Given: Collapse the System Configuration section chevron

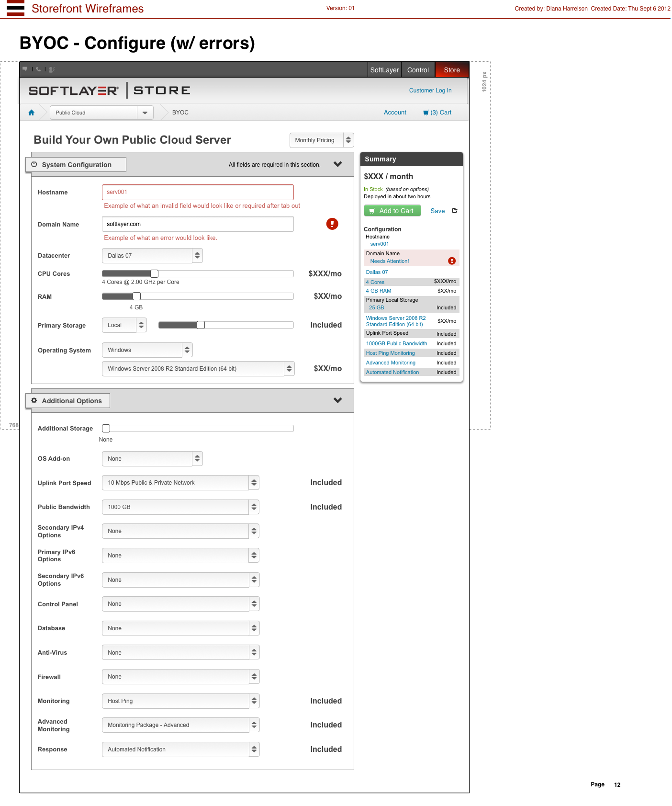Looking at the screenshot, I should (338, 164).
